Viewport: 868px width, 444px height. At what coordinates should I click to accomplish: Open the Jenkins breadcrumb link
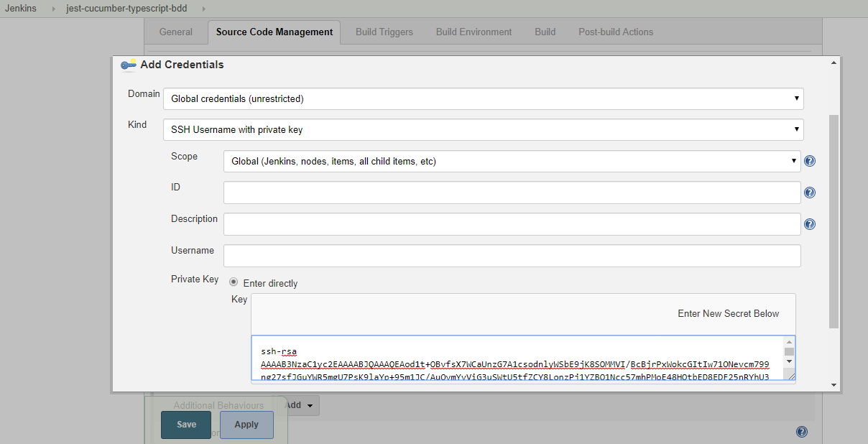pos(21,9)
